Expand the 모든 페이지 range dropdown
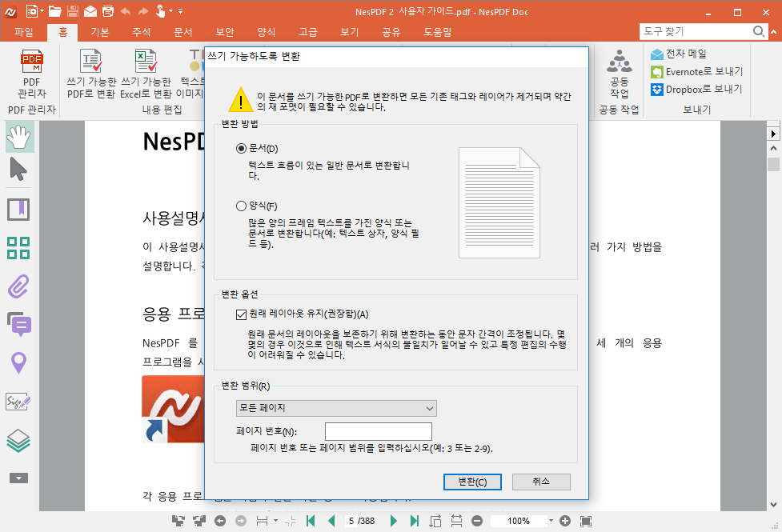 [x=336, y=408]
